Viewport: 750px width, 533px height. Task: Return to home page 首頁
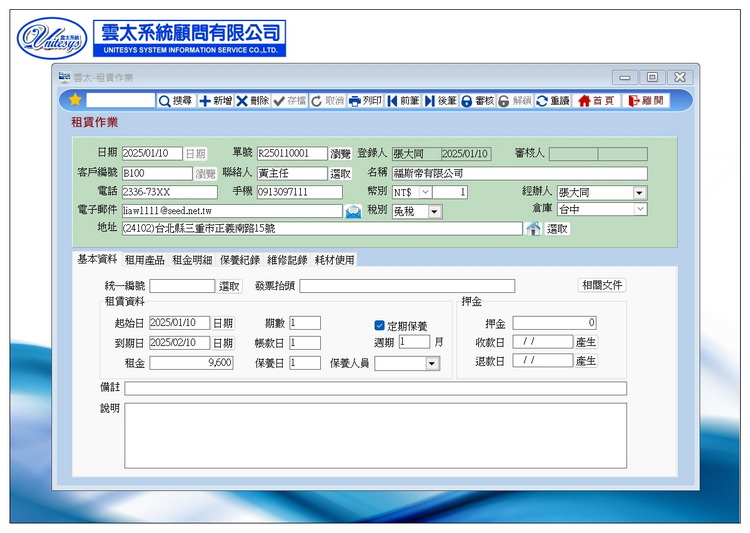[596, 100]
